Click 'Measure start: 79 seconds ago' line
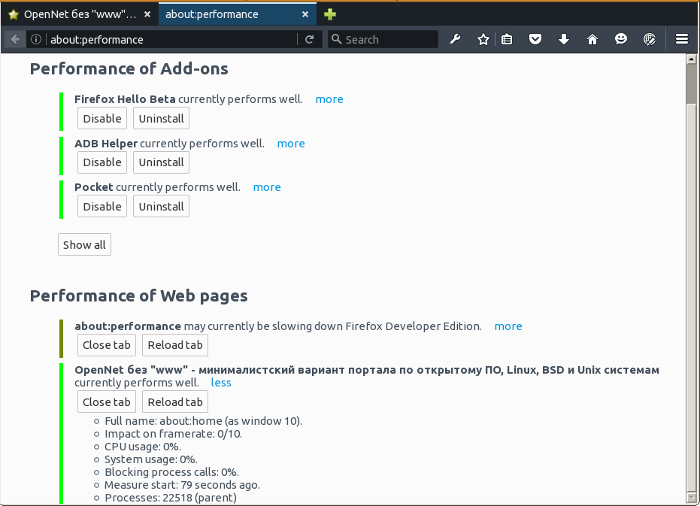Image resolution: width=700 pixels, height=506 pixels. click(182, 485)
